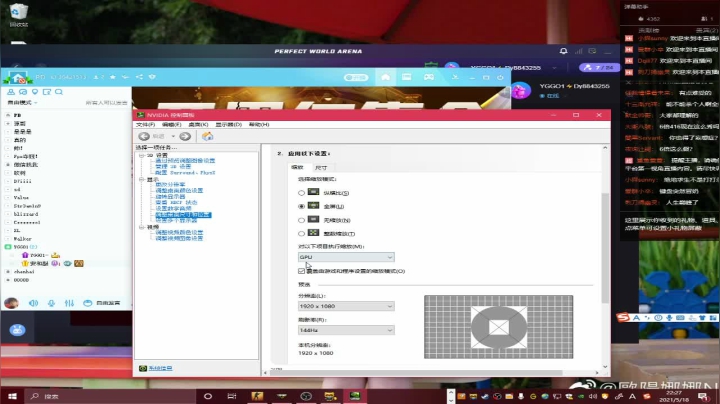Click the robot assistant icon below voice panel
Image resolution: width=720 pixels, height=404 pixels.
coord(17,330)
